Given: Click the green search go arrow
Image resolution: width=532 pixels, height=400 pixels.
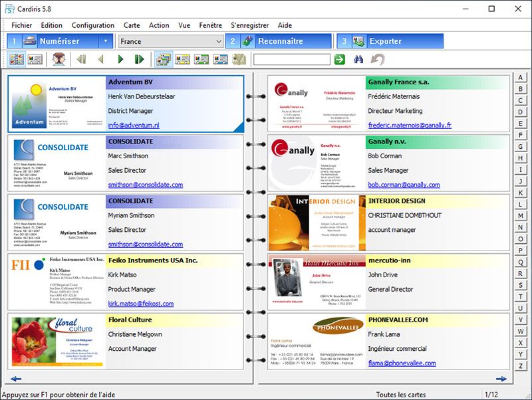Looking at the screenshot, I should click(x=340, y=60).
